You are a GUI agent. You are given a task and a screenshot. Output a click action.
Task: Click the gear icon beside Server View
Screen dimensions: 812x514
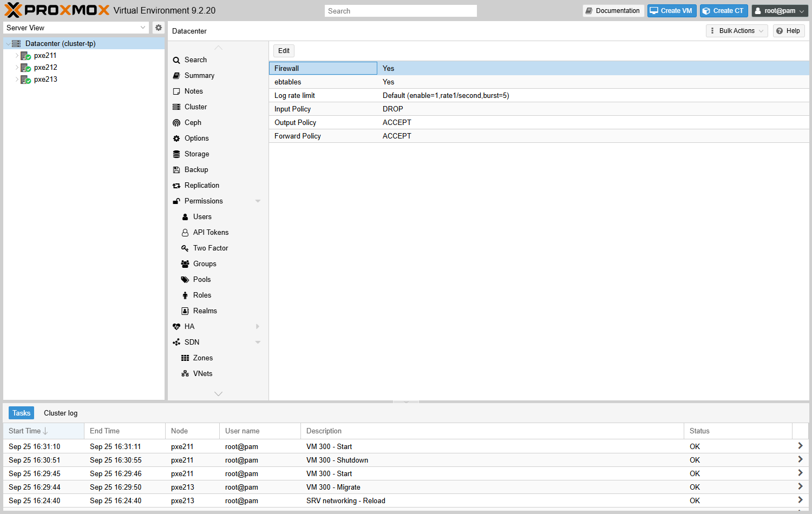[158, 28]
